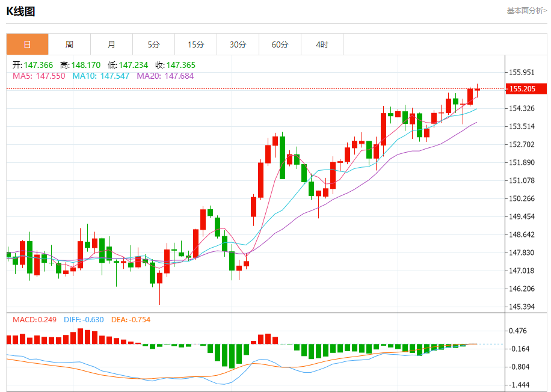This screenshot has width=551, height=392.
Task: Click the DIFF value label
Action: (x=84, y=320)
